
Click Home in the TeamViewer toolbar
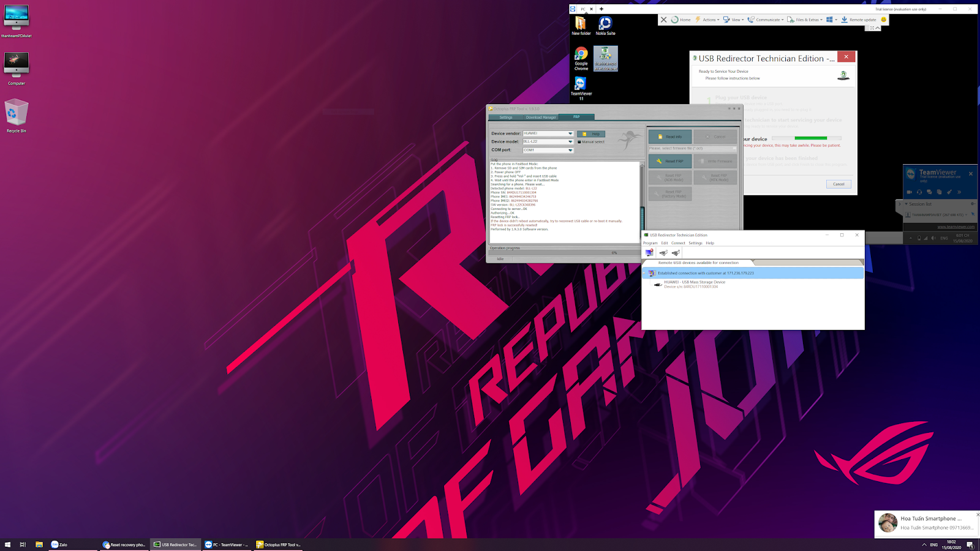point(680,20)
